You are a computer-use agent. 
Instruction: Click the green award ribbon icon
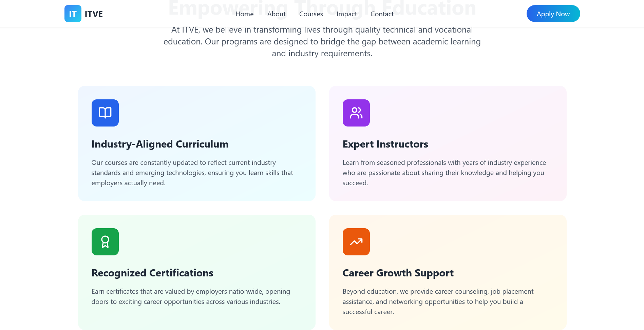point(105,242)
